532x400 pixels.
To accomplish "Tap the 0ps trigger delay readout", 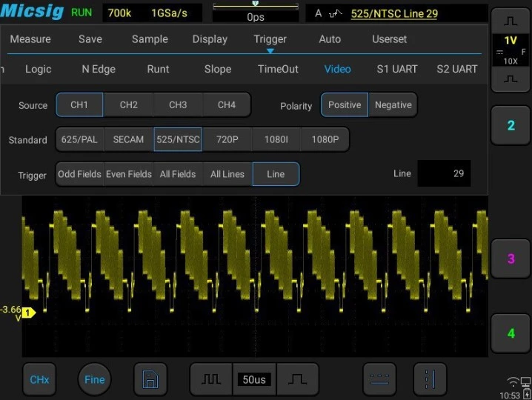I will click(x=256, y=17).
